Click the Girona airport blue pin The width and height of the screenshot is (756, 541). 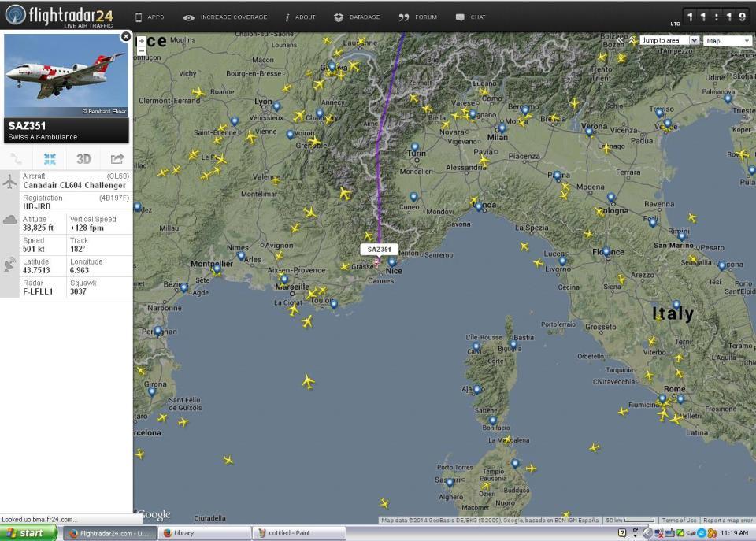pos(152,392)
